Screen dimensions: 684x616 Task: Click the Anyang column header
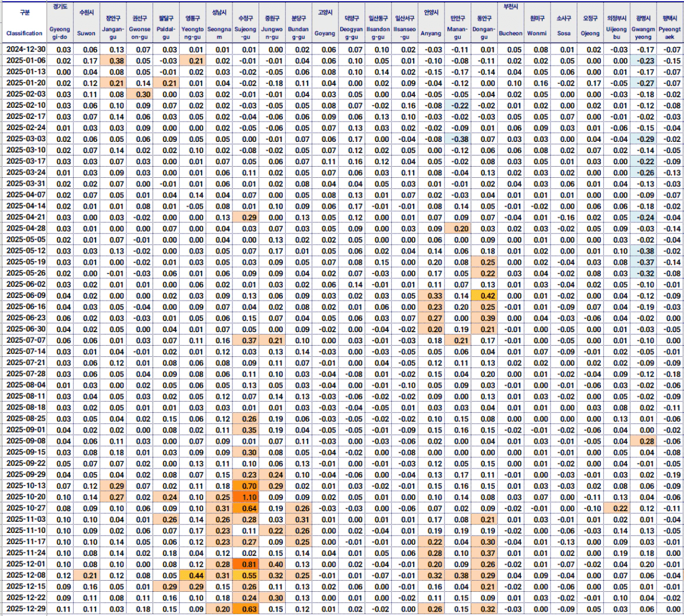tap(431, 22)
